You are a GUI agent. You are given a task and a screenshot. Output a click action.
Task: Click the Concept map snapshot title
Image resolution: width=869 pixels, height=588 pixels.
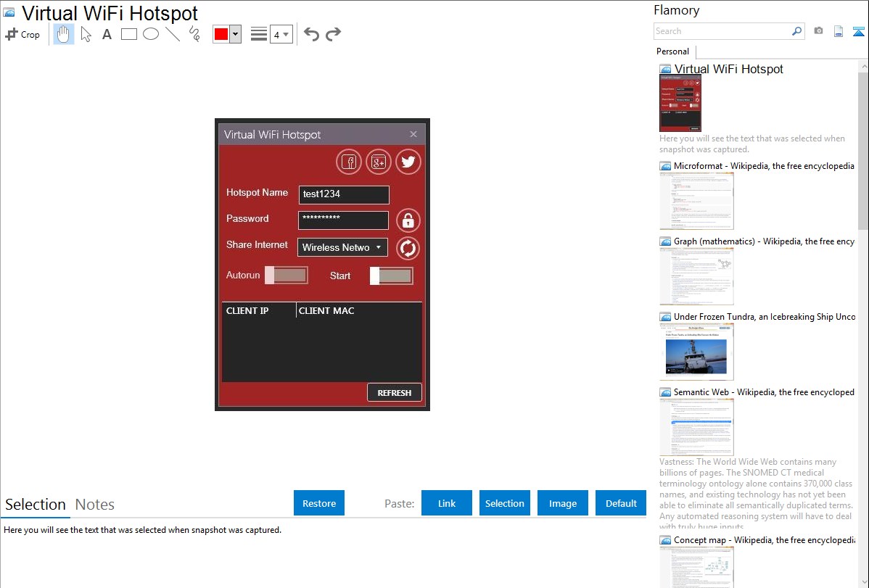click(765, 540)
